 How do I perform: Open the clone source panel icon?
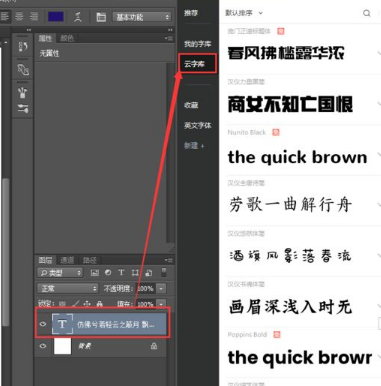pyautogui.click(x=23, y=69)
